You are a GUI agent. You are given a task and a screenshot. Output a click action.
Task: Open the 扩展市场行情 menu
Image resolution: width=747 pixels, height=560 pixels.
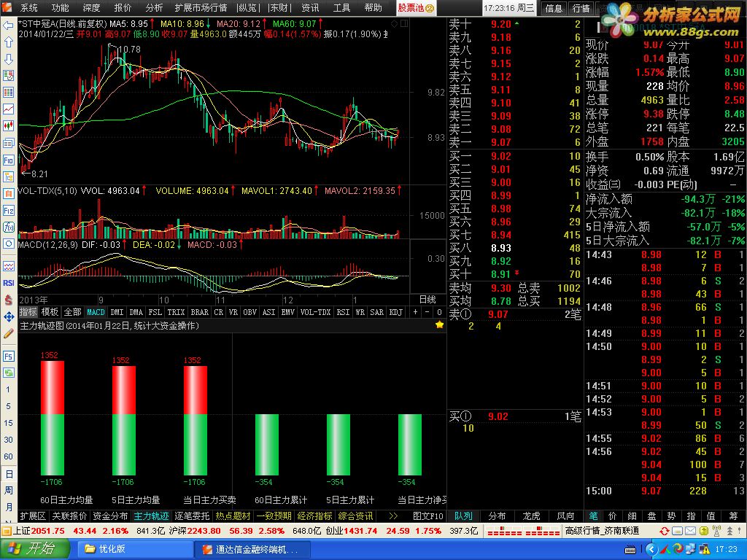tap(201, 8)
